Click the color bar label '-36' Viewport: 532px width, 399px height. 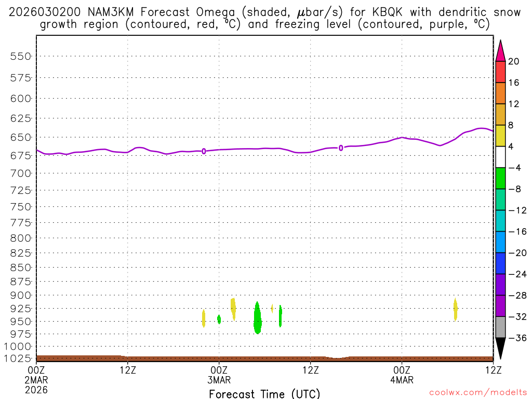pos(517,338)
